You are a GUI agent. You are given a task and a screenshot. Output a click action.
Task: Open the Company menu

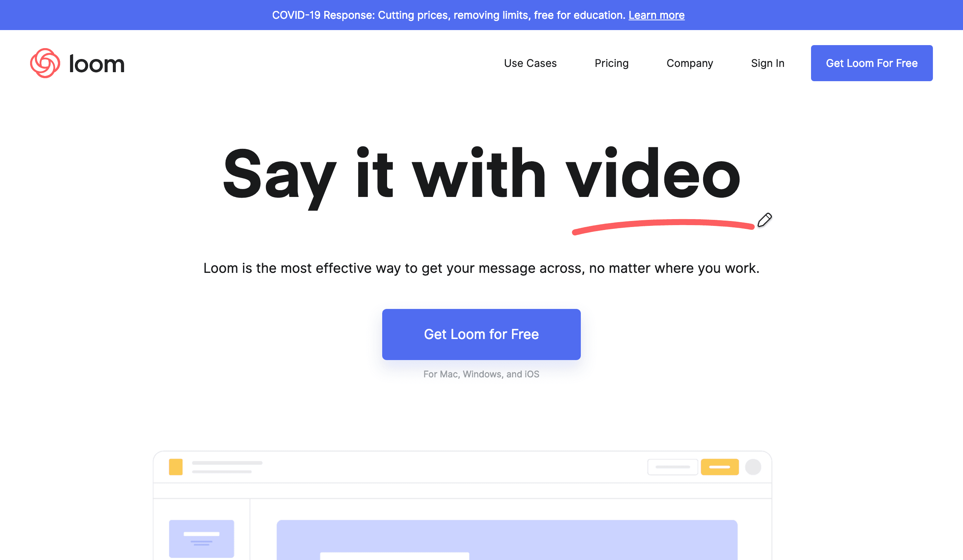[690, 63]
